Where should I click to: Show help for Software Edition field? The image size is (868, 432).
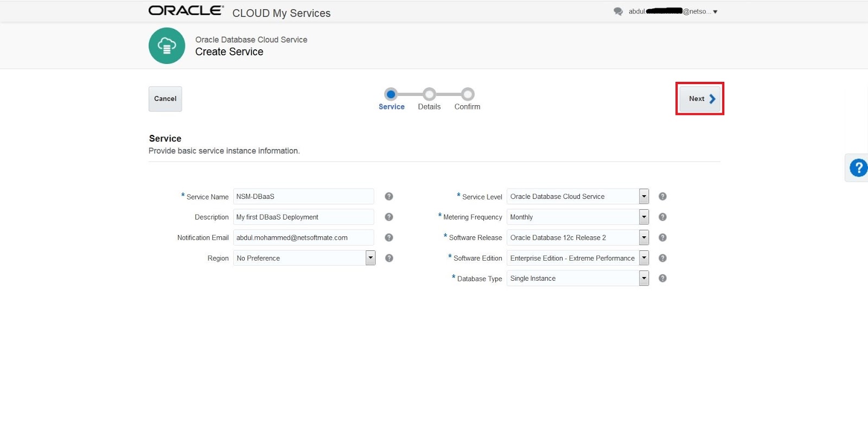click(x=662, y=258)
